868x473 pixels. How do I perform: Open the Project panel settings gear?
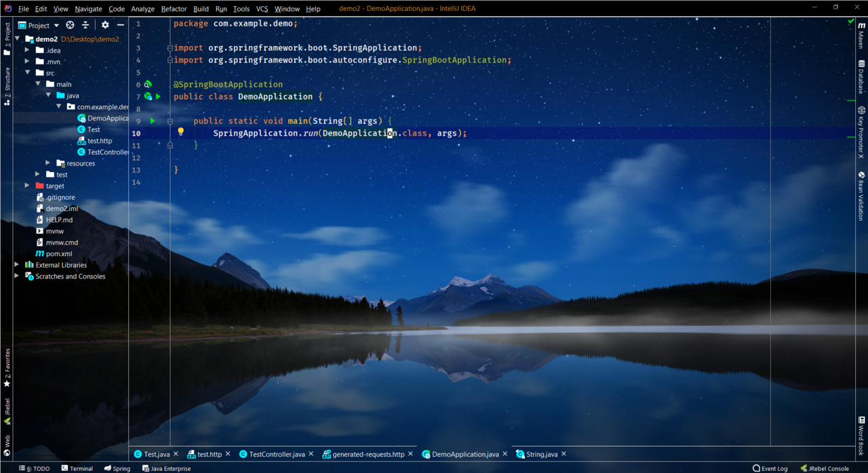pos(105,25)
